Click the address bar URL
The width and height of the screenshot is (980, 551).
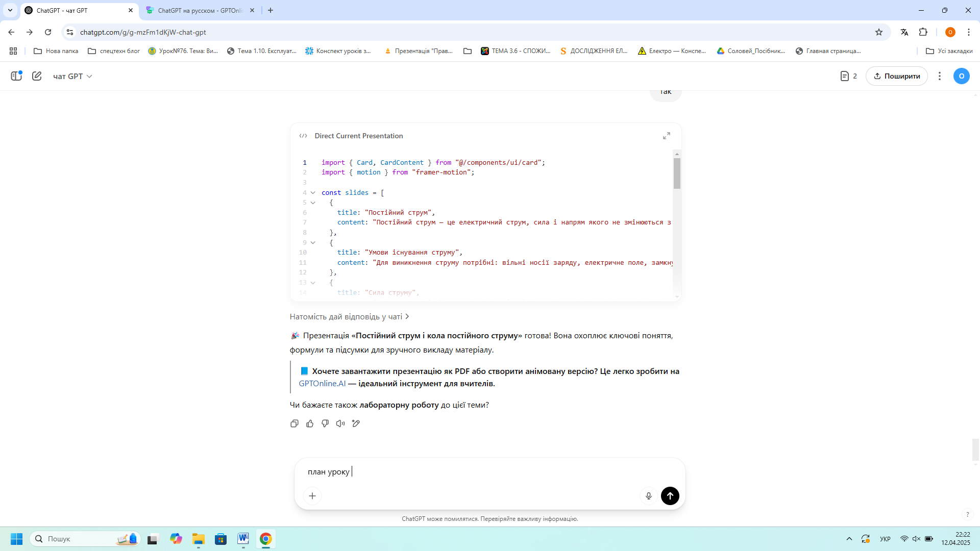(x=143, y=32)
